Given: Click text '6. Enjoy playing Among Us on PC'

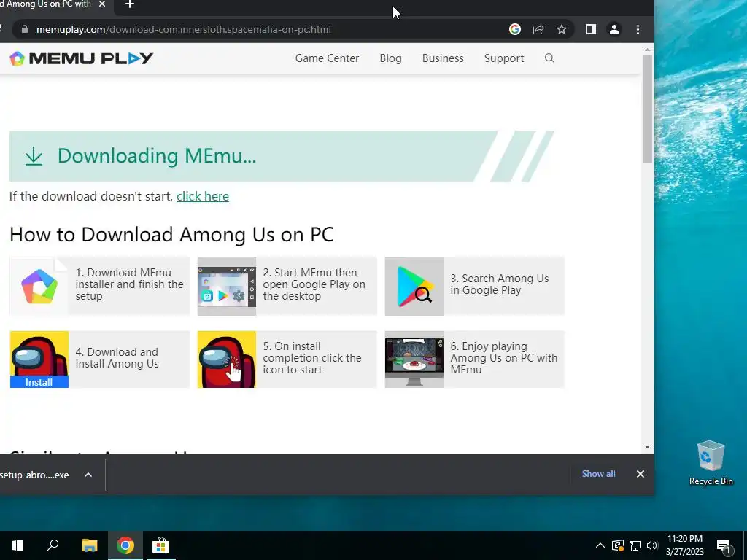Looking at the screenshot, I should tap(504, 357).
